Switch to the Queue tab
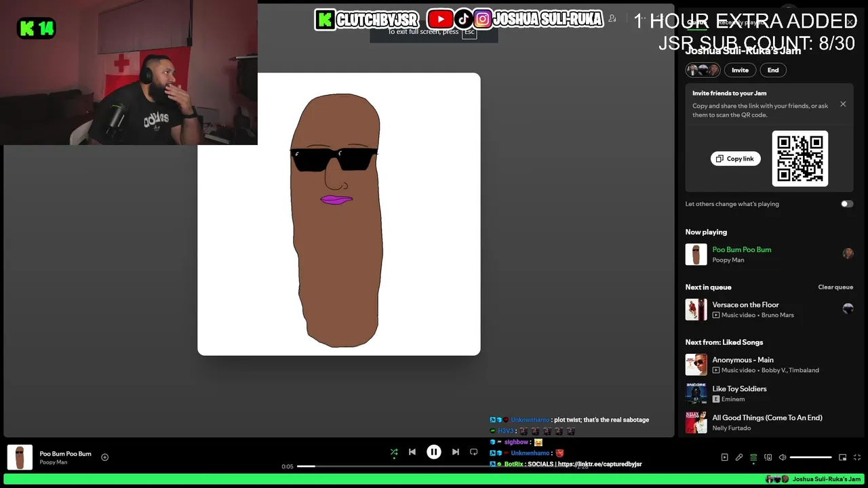This screenshot has height=488, width=868. tap(696, 22)
